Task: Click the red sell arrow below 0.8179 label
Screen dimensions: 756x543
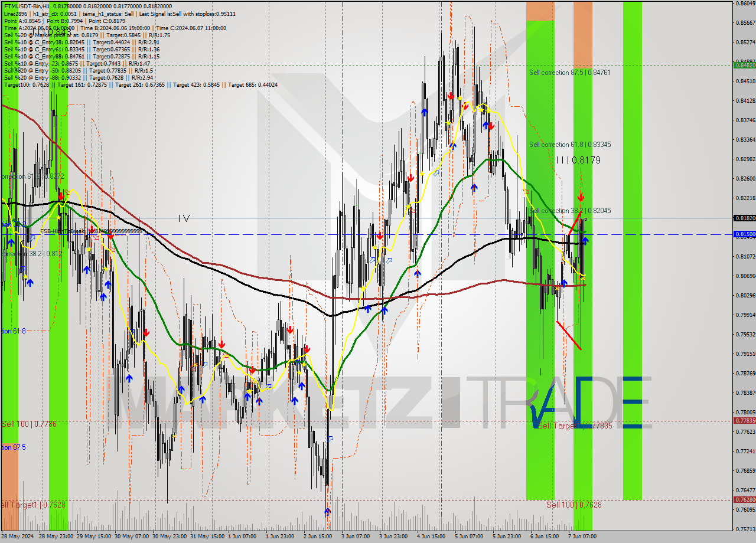Action: coord(581,197)
